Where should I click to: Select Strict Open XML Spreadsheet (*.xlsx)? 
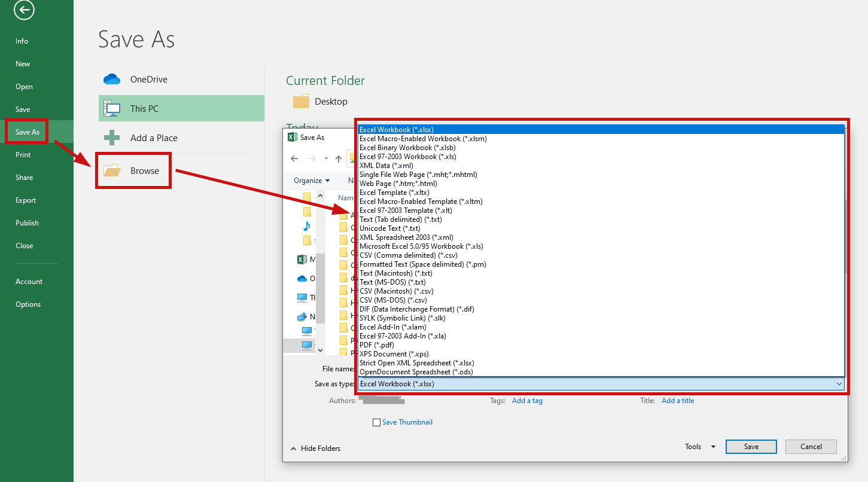[x=601, y=363]
